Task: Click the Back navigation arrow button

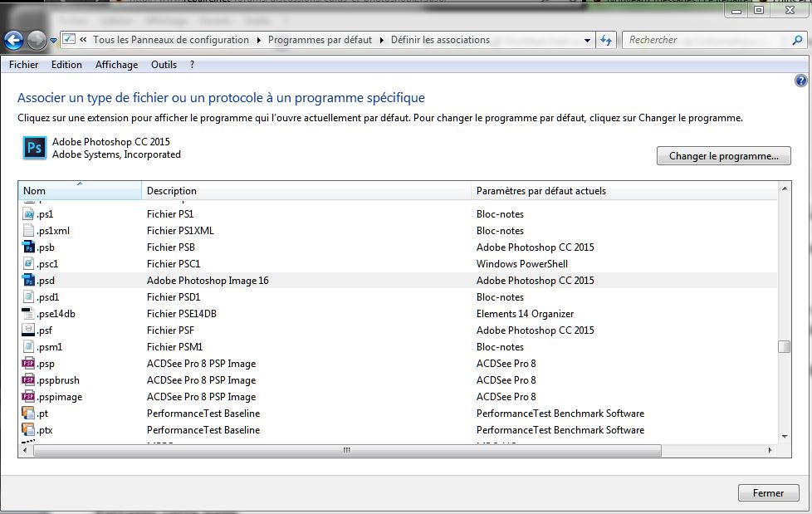Action: (14, 41)
